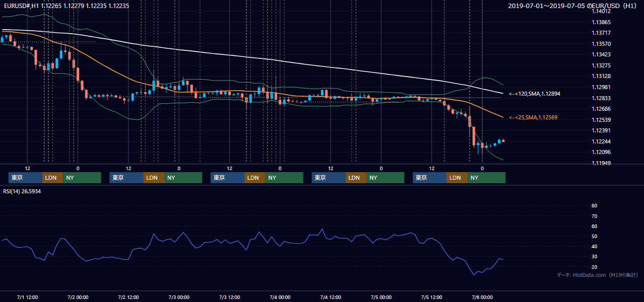Image resolution: width=644 pixels, height=302 pixels.
Task: Click the 1.13275 price axis label
Action: [601, 65]
